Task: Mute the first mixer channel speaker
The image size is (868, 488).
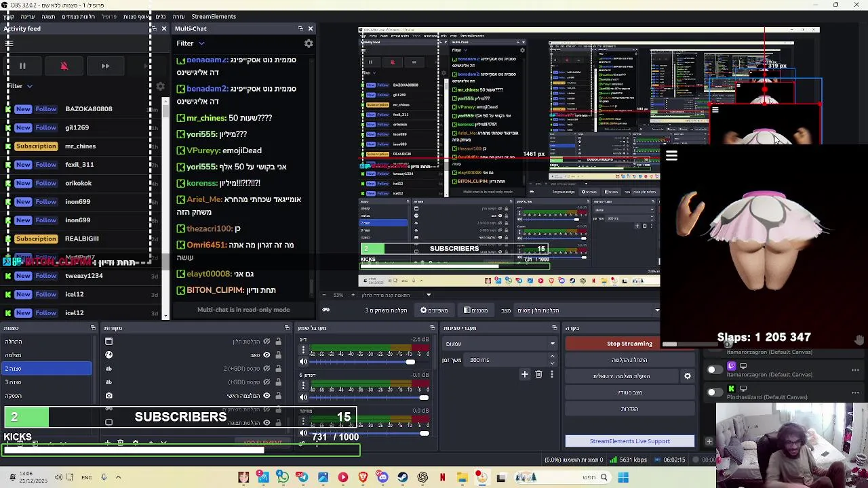Action: point(303,361)
